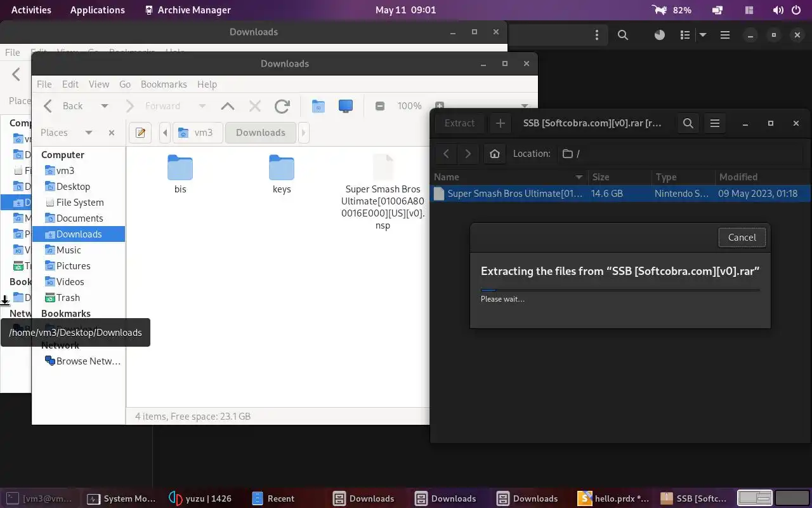
Task: Close the Places sidebar pane
Action: click(x=112, y=133)
